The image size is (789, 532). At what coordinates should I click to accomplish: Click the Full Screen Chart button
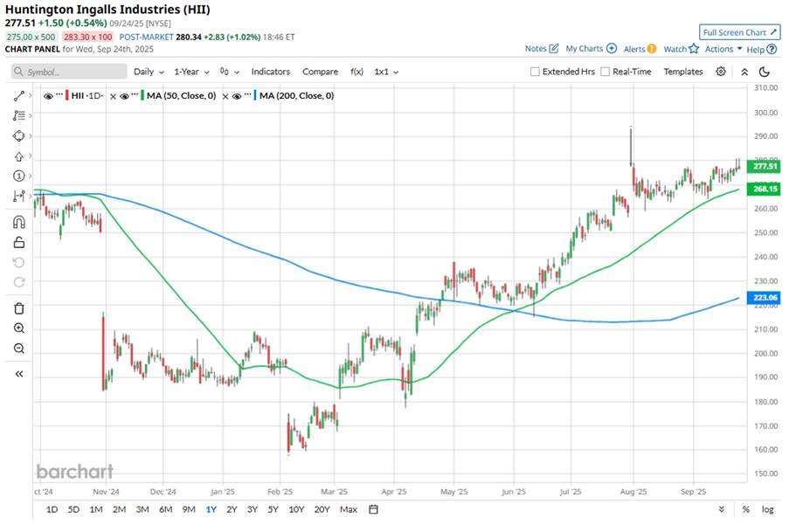click(x=739, y=32)
